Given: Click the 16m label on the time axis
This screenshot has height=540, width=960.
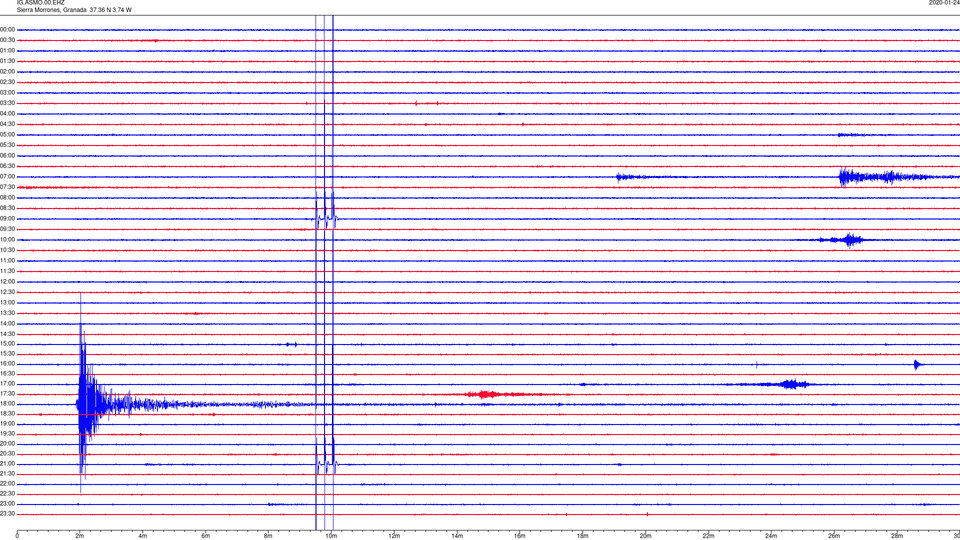Looking at the screenshot, I should (x=520, y=536).
